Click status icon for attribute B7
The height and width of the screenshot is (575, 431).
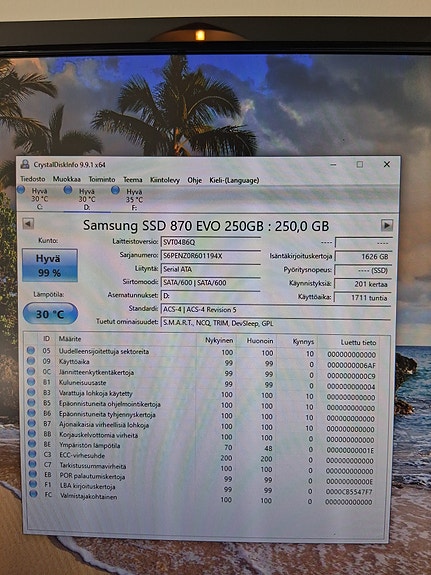32,423
